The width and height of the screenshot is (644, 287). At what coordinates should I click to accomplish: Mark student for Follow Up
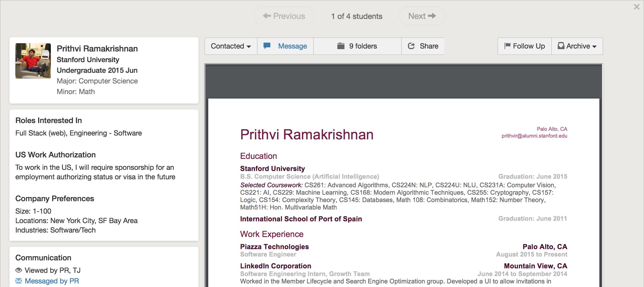coord(525,46)
